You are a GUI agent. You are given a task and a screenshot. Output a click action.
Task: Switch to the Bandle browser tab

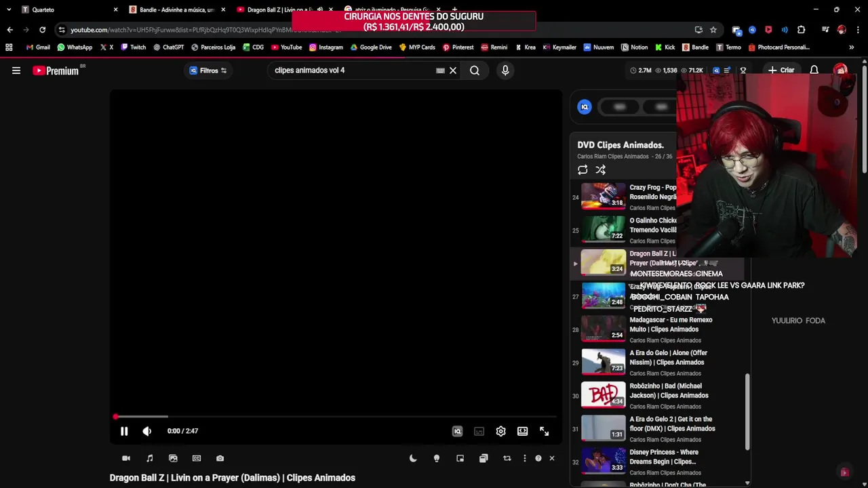(x=176, y=9)
